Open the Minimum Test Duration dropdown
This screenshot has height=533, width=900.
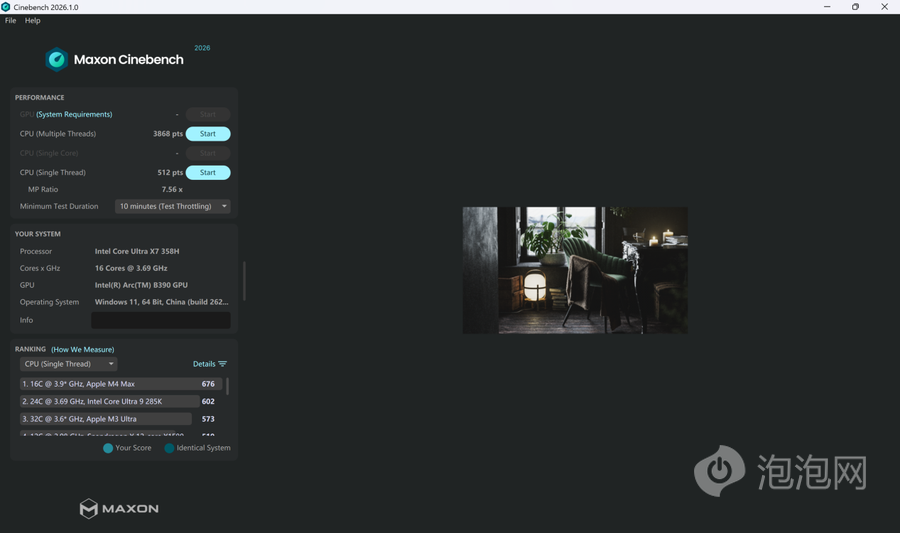click(173, 206)
